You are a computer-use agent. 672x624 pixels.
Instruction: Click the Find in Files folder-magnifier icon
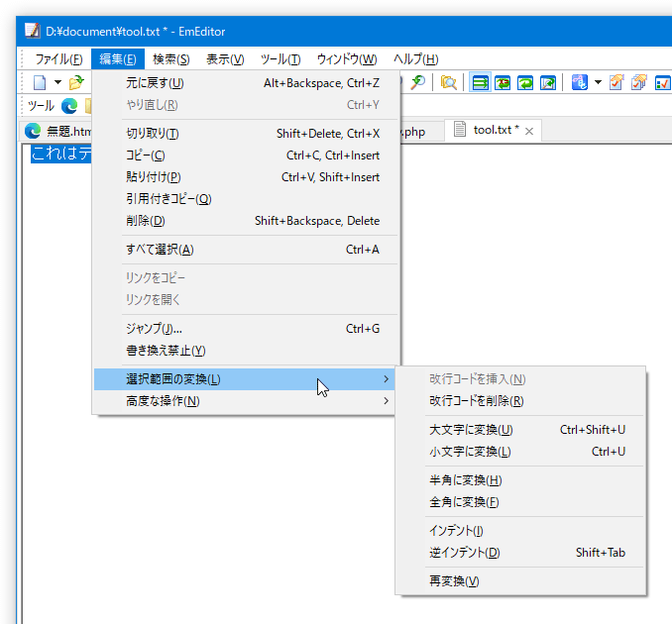[x=448, y=82]
